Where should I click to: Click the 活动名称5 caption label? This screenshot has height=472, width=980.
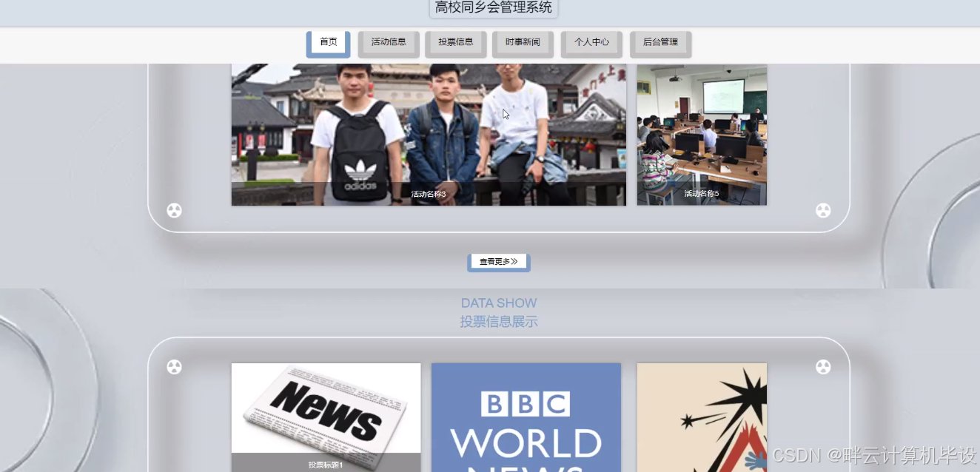(x=702, y=194)
